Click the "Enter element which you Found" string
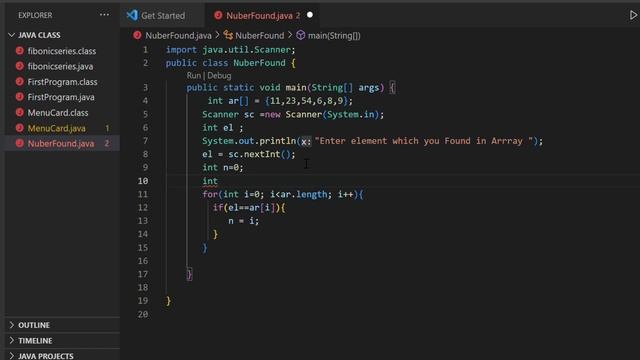 click(424, 141)
